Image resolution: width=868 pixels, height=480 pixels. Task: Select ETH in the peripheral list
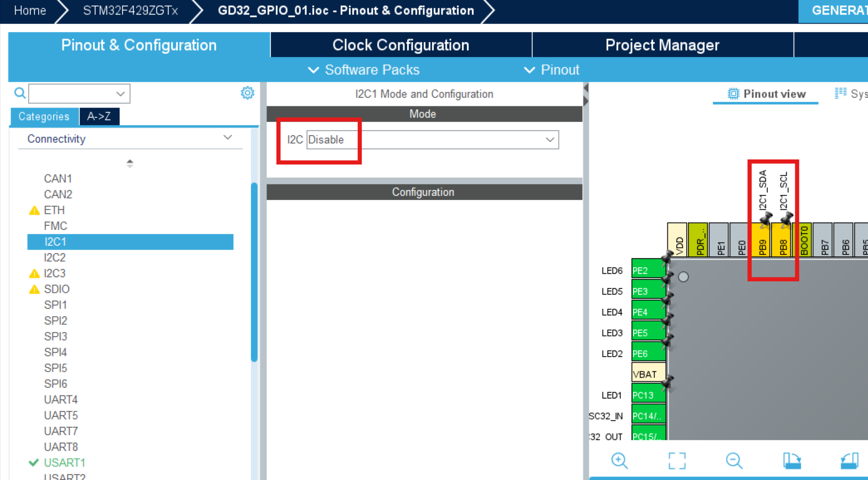[x=54, y=210]
